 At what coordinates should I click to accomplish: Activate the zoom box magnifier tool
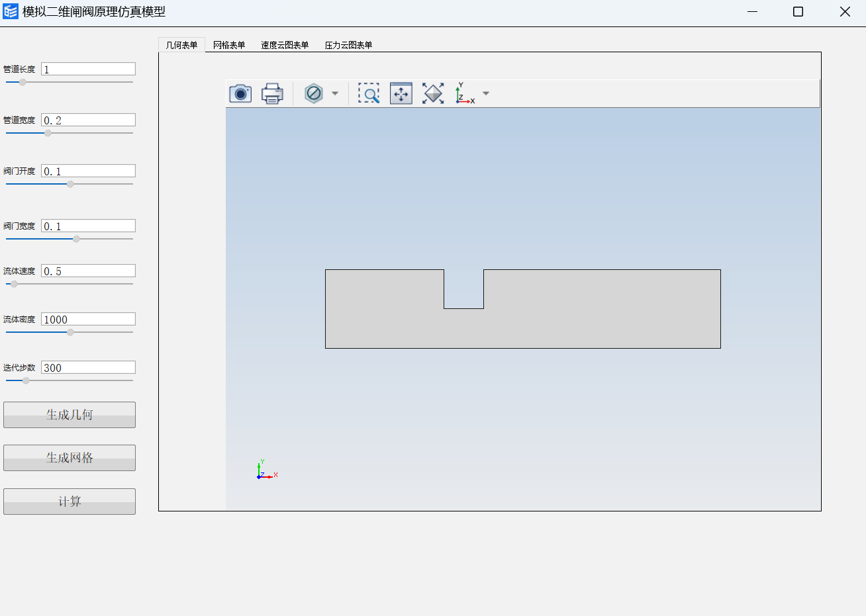(369, 93)
